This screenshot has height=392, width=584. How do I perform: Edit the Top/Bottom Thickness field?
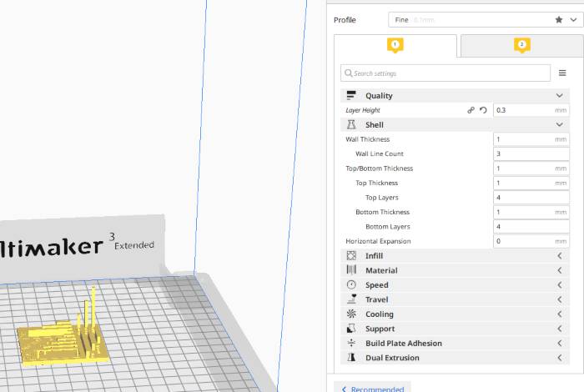coord(531,168)
